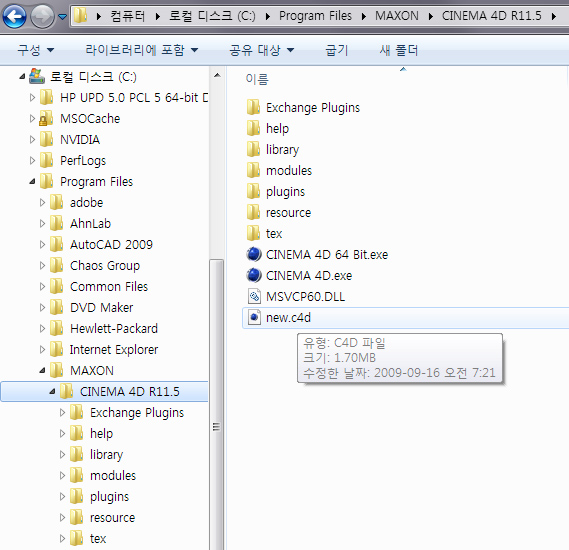Select NVIDIA folder in tree
The height and width of the screenshot is (550, 569).
pos(80,140)
